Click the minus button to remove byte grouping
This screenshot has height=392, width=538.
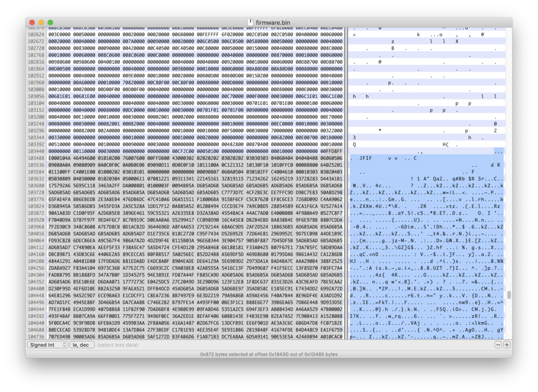498,345
